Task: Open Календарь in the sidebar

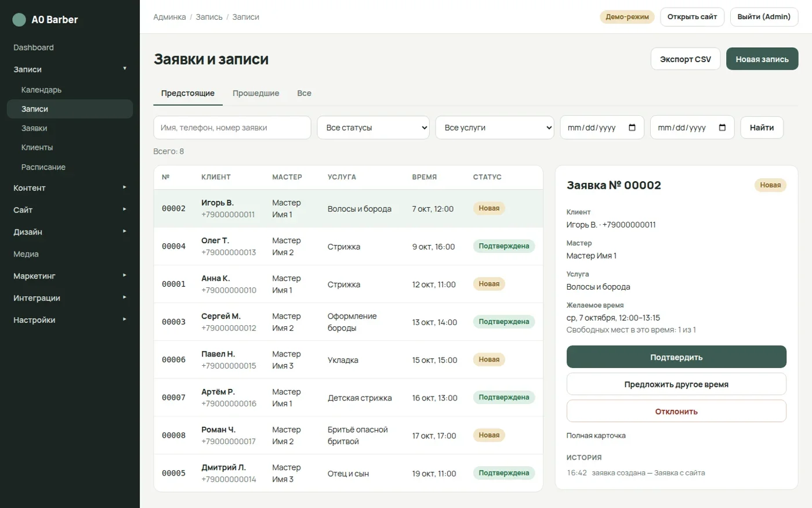Action: pyautogui.click(x=70, y=90)
